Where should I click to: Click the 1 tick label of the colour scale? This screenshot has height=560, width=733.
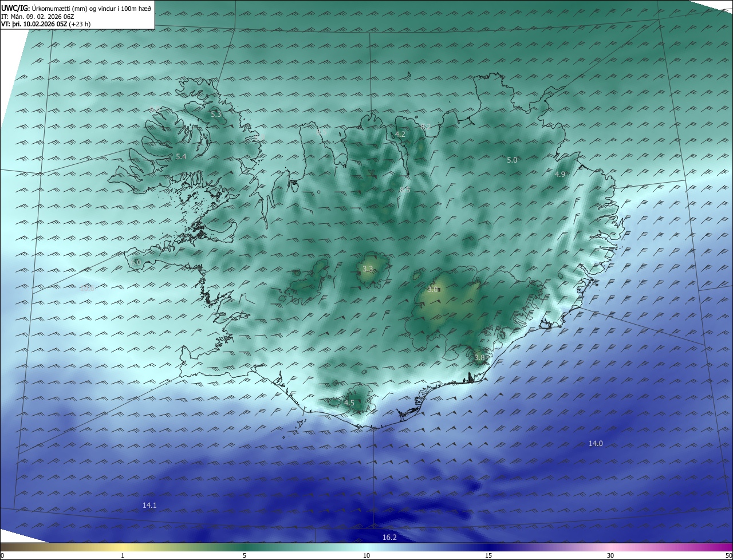coord(123,556)
